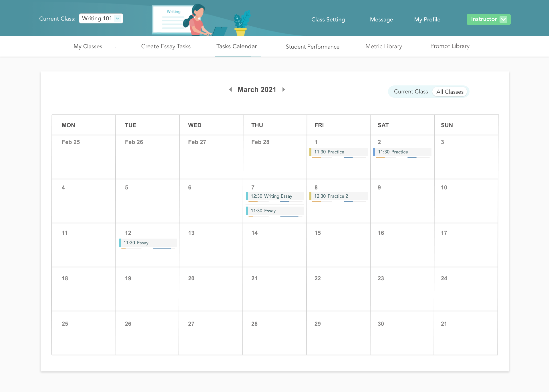Expand the Writing 101 class dropdown
549x392 pixels.
[101, 19]
